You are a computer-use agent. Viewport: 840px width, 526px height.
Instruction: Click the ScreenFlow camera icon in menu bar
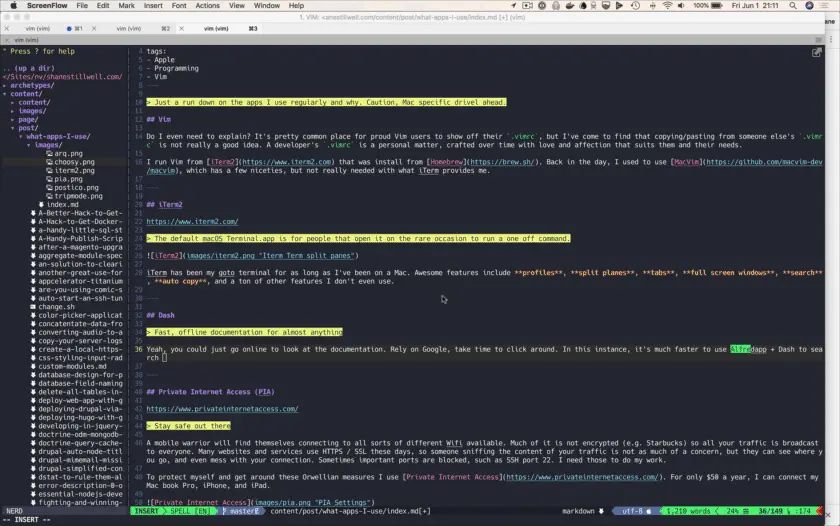pos(528,5)
